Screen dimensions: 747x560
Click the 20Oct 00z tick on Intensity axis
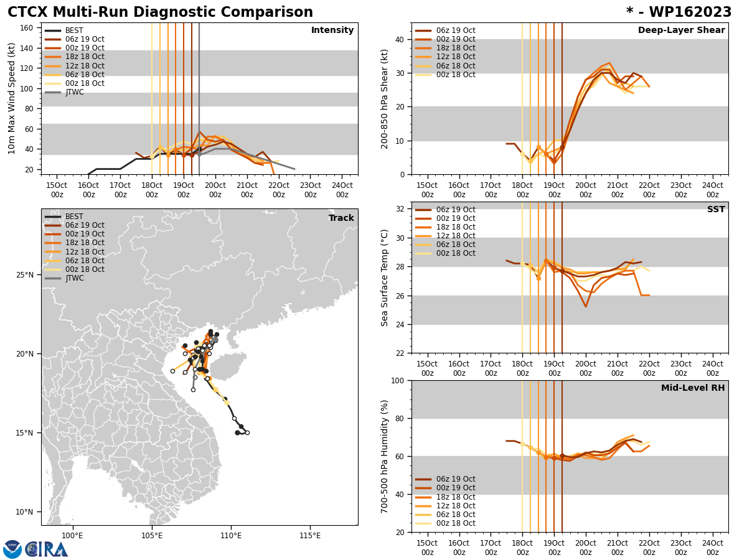215,190
